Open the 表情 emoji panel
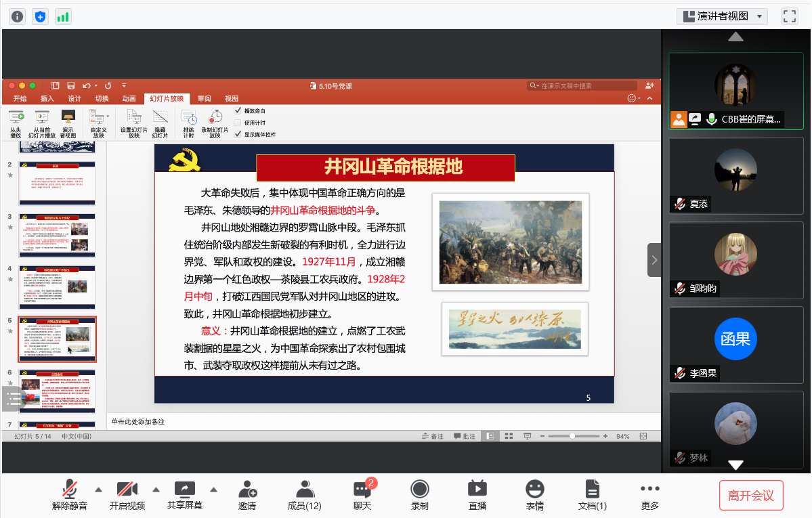Viewport: 812px width, 518px height. tap(534, 494)
